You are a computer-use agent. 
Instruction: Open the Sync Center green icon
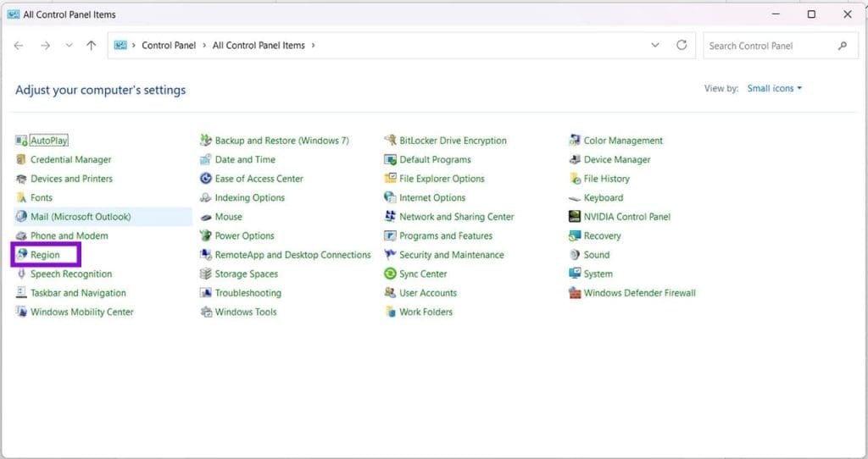pos(390,274)
